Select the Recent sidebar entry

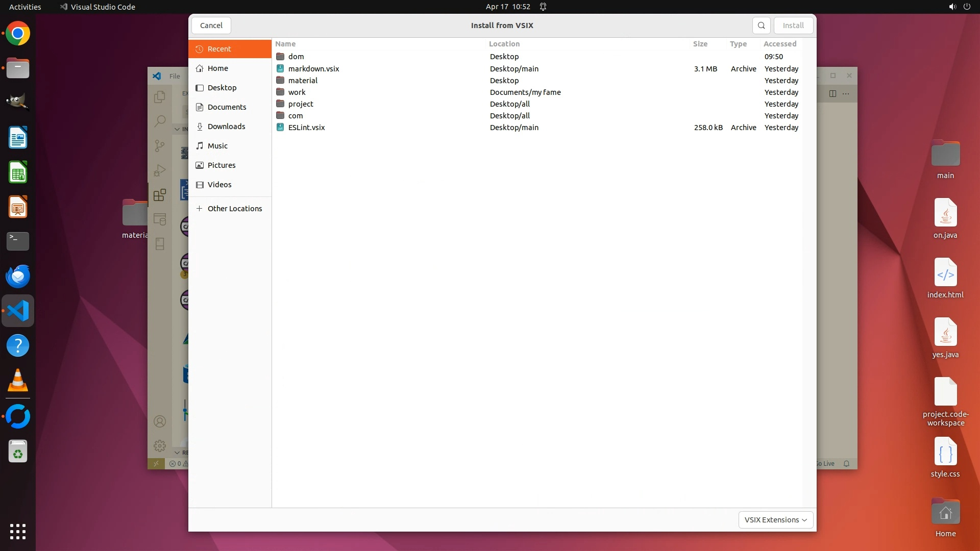click(219, 49)
